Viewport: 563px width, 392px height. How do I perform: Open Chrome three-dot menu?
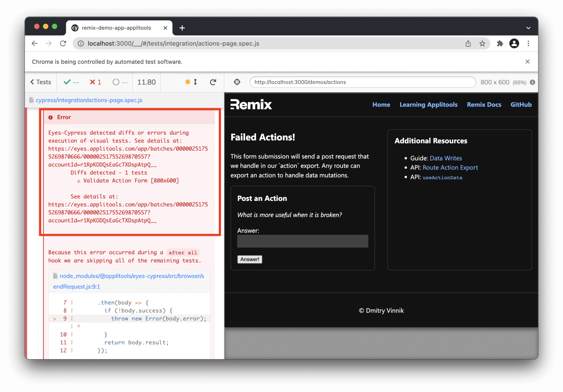point(528,43)
